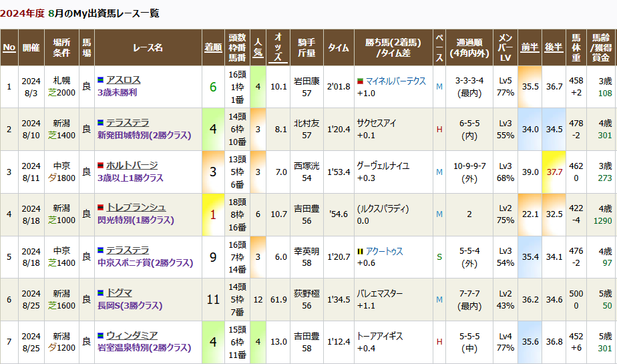Click the red icon beside トレブランシュ
Screen dimensions: 617x364
point(100,208)
